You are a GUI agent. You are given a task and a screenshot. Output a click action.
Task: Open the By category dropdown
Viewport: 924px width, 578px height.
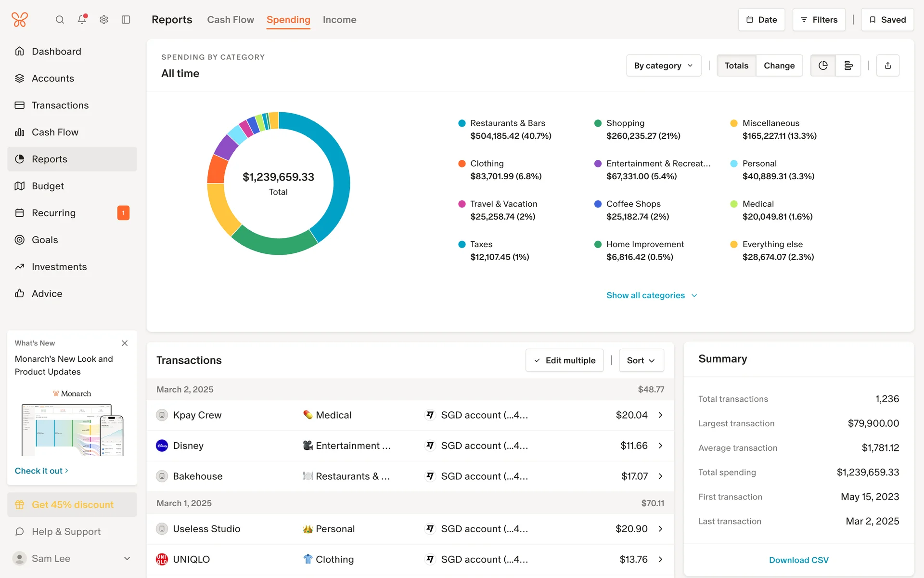click(663, 66)
